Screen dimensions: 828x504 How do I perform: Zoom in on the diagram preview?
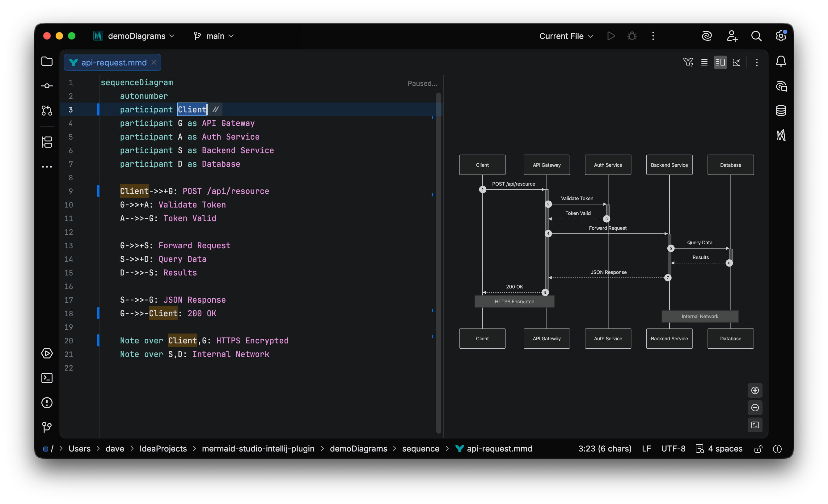tap(755, 390)
